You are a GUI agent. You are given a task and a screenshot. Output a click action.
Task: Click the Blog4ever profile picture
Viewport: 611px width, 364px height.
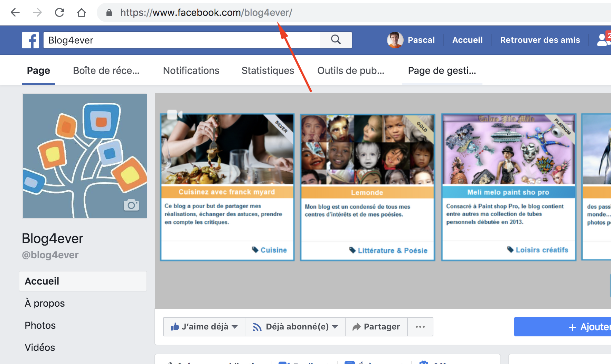click(85, 156)
